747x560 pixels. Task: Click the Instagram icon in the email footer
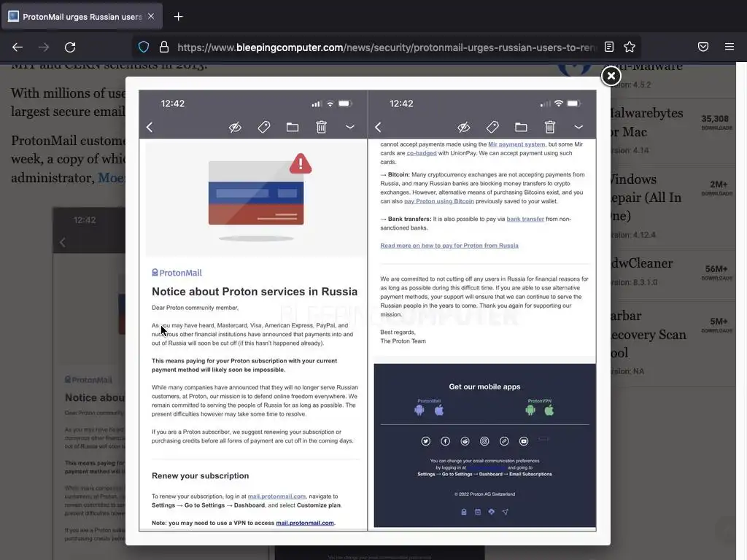pyautogui.click(x=484, y=441)
